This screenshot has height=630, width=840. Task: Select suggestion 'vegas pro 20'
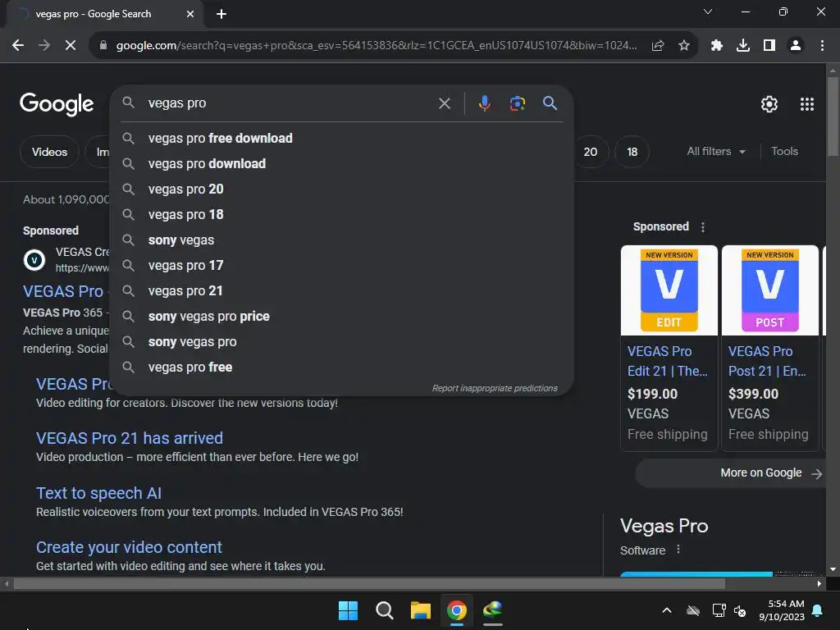[341, 189]
